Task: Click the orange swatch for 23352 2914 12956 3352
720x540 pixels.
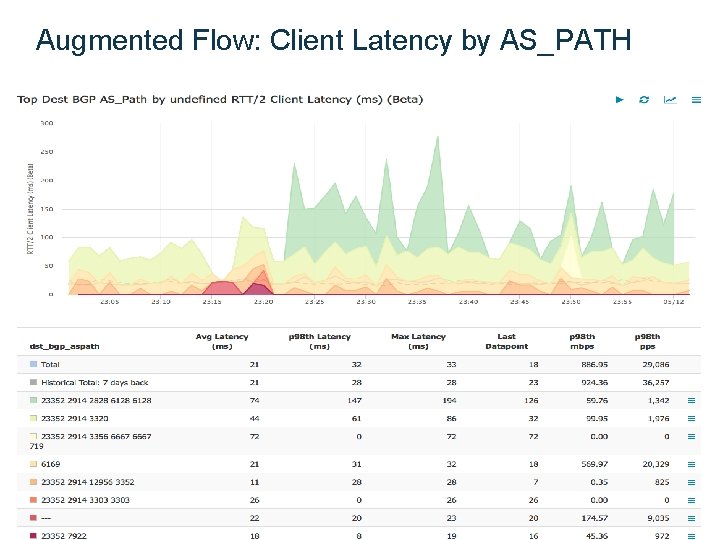Action: (x=33, y=482)
